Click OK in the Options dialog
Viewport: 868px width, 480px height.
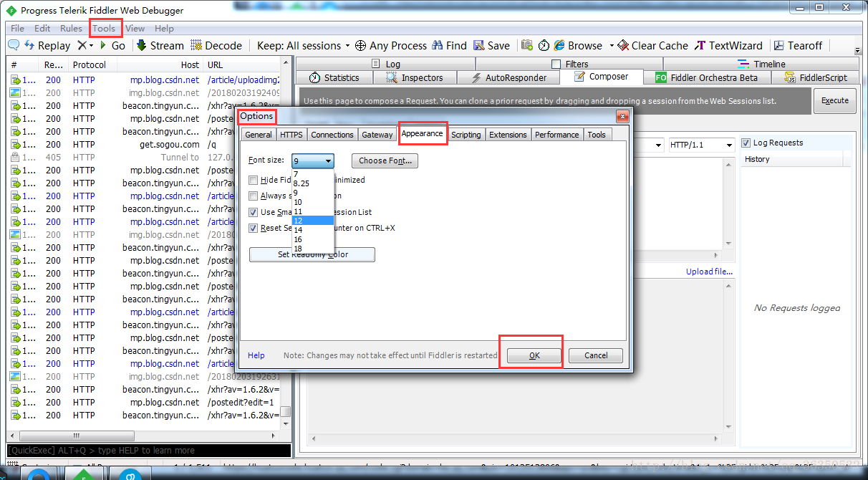pos(534,355)
